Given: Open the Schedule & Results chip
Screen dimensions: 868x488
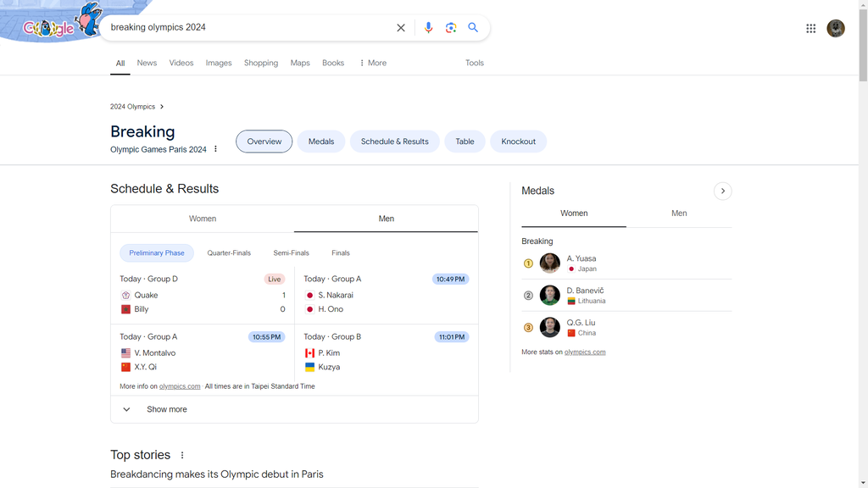Looking at the screenshot, I should point(395,141).
